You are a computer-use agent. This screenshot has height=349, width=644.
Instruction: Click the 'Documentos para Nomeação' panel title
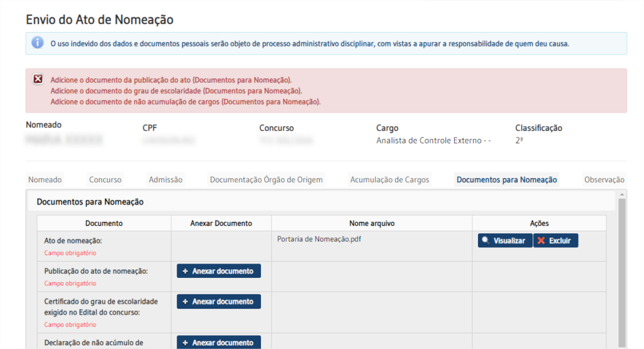[x=90, y=202]
